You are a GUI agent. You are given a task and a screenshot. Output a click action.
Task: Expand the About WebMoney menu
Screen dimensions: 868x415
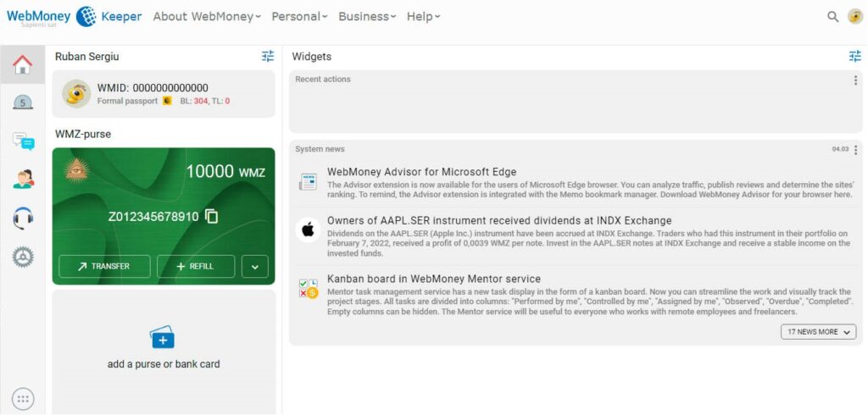(207, 17)
